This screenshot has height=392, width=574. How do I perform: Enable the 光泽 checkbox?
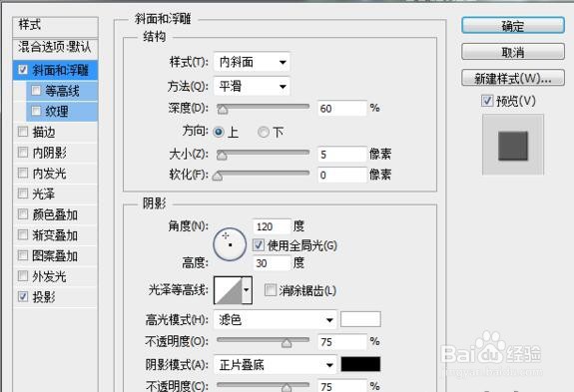(23, 194)
